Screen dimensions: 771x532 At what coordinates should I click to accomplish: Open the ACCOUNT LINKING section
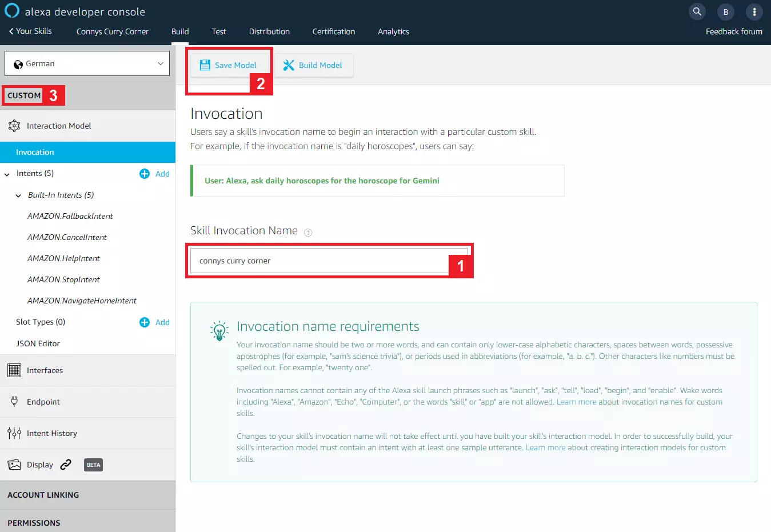point(87,495)
